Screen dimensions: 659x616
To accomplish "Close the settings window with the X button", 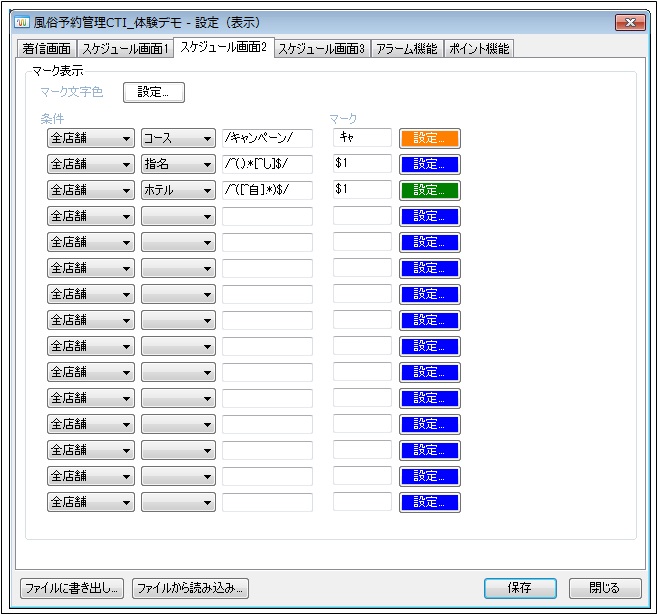I will [x=628, y=22].
